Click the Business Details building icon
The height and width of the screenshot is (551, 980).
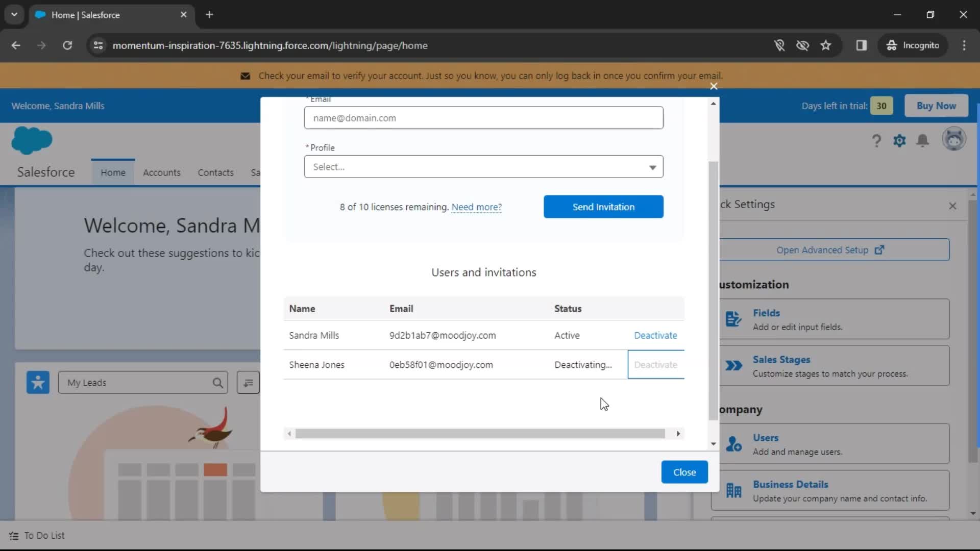point(733,490)
